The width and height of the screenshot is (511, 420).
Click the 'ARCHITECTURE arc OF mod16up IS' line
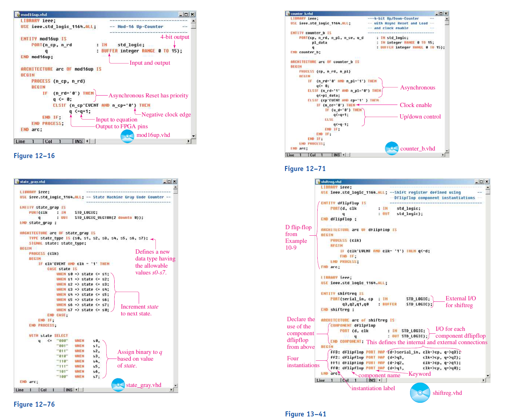(61, 69)
